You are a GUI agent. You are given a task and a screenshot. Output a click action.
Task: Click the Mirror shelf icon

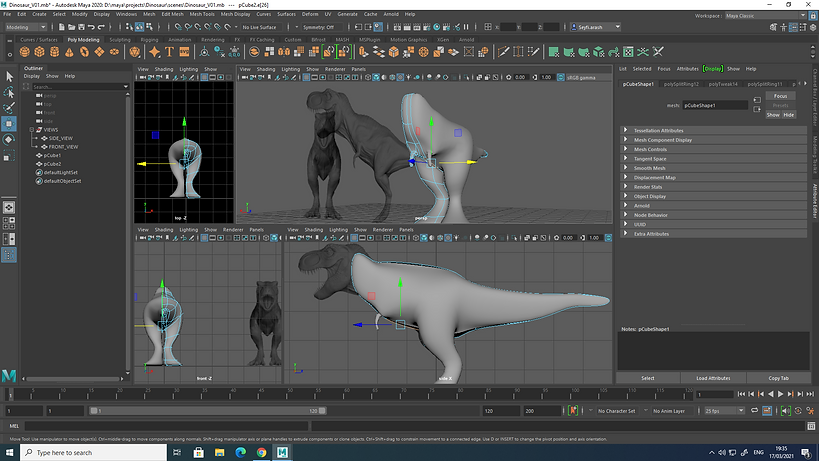(x=284, y=52)
